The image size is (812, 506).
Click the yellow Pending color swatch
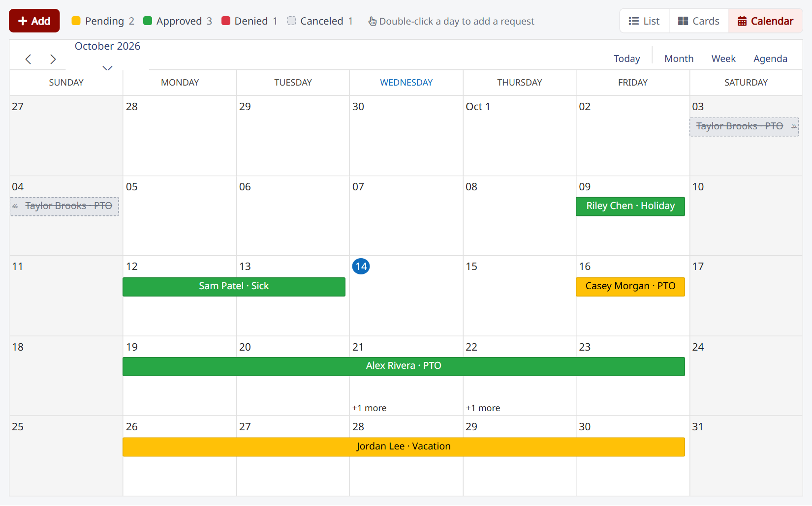click(76, 21)
